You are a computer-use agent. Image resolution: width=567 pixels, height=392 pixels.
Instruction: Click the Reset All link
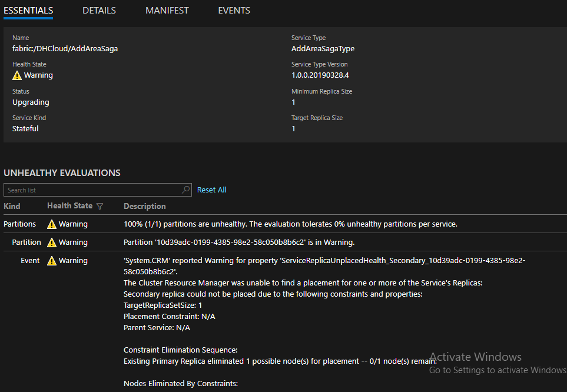pos(211,190)
